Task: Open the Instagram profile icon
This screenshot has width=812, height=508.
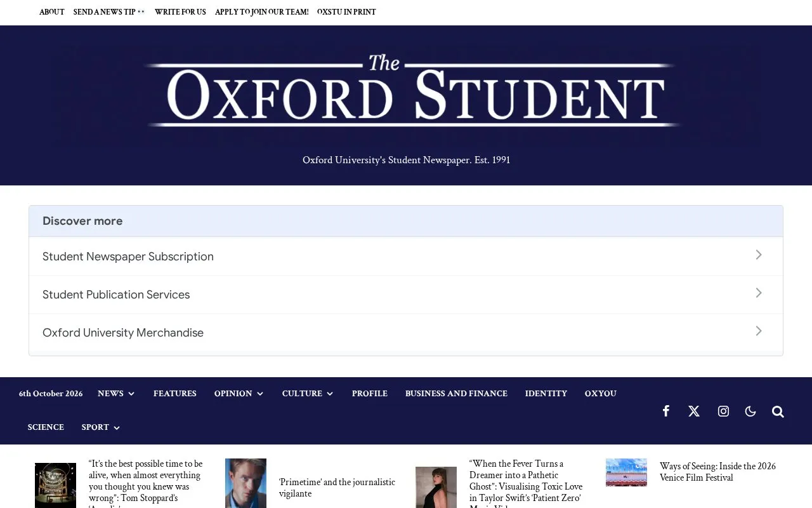Action: (x=723, y=411)
